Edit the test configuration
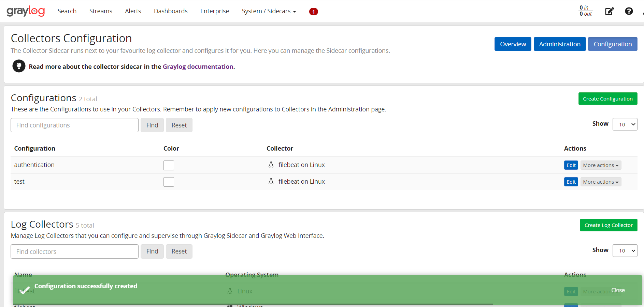The width and height of the screenshot is (644, 307). pyautogui.click(x=571, y=182)
